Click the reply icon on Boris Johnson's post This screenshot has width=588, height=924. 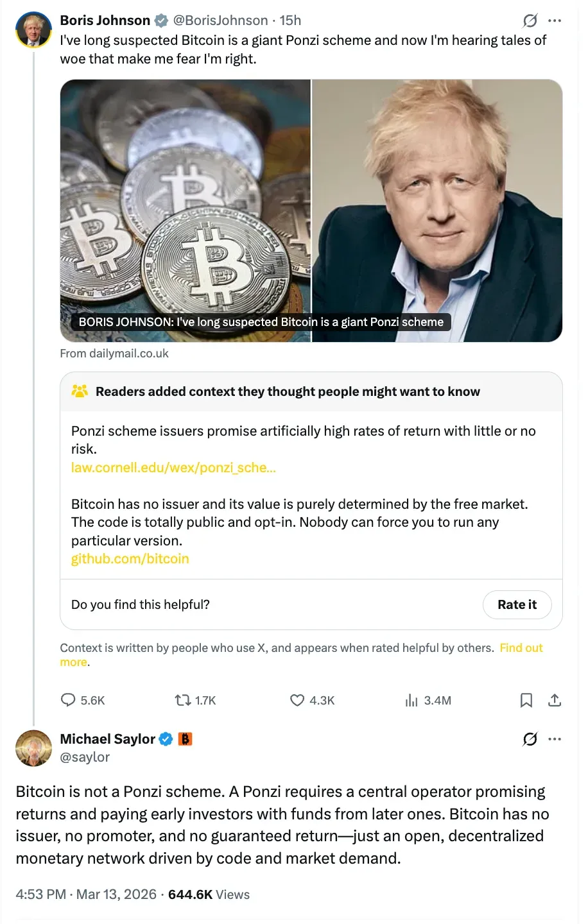[x=68, y=700]
